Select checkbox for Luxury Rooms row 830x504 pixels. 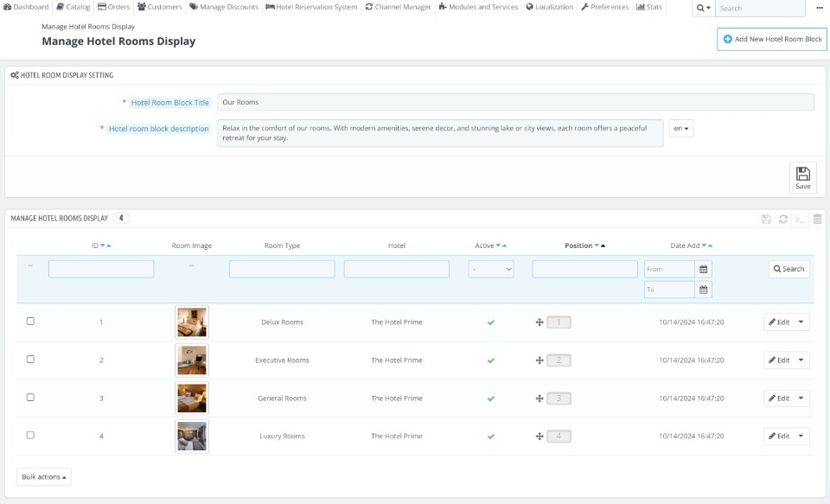30,435
